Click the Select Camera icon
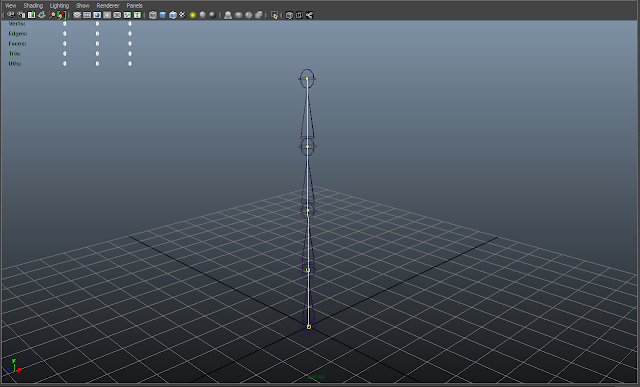The width and height of the screenshot is (640, 387). tap(11, 15)
